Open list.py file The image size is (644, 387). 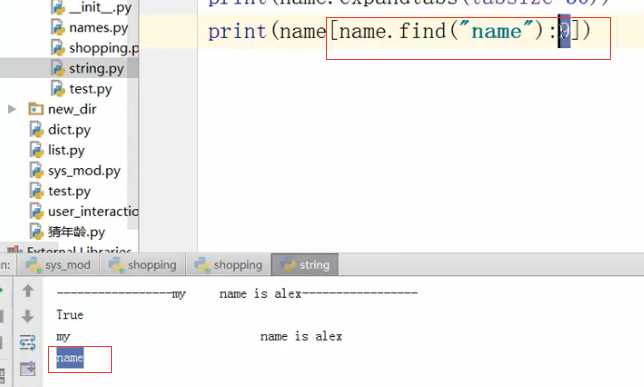coord(57,150)
